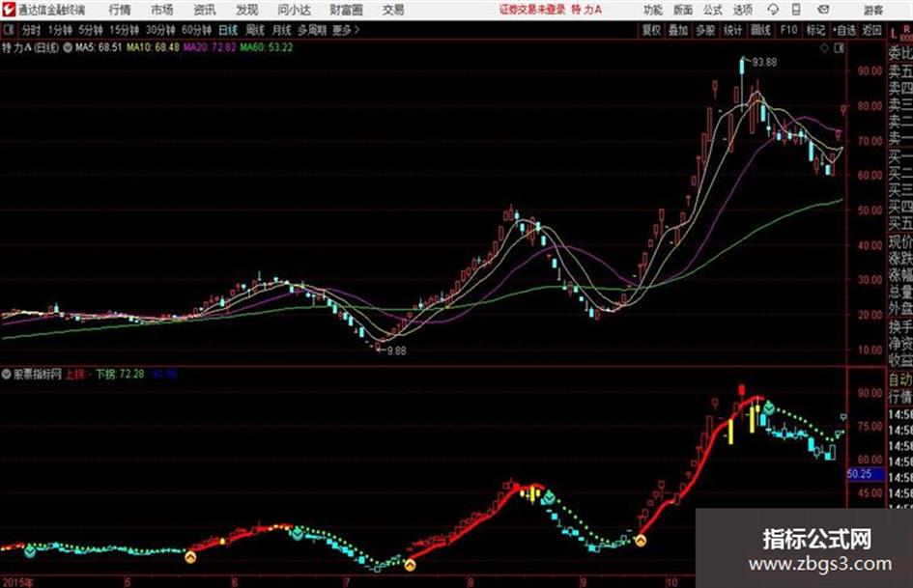This screenshot has width=913, height=588.
Task: Switch to 30分钟 period tab
Action: pos(160,30)
